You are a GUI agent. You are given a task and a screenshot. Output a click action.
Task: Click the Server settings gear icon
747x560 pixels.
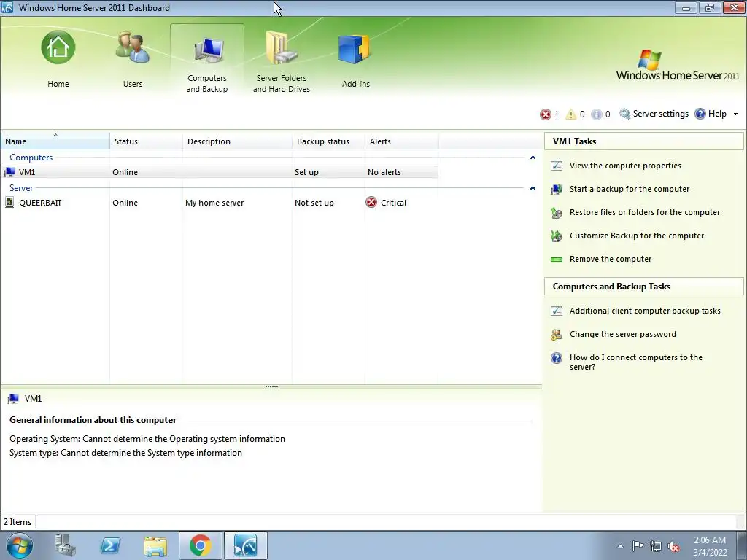(624, 114)
